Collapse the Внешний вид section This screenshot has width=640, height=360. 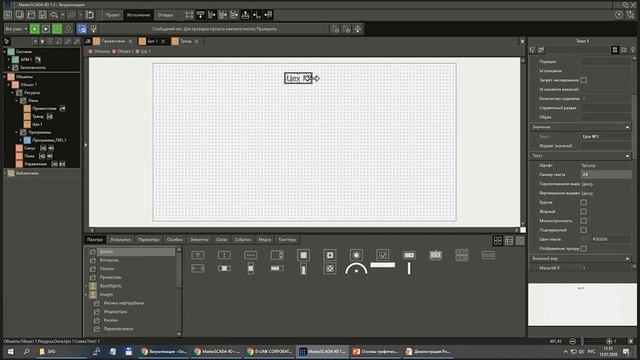tap(628, 258)
